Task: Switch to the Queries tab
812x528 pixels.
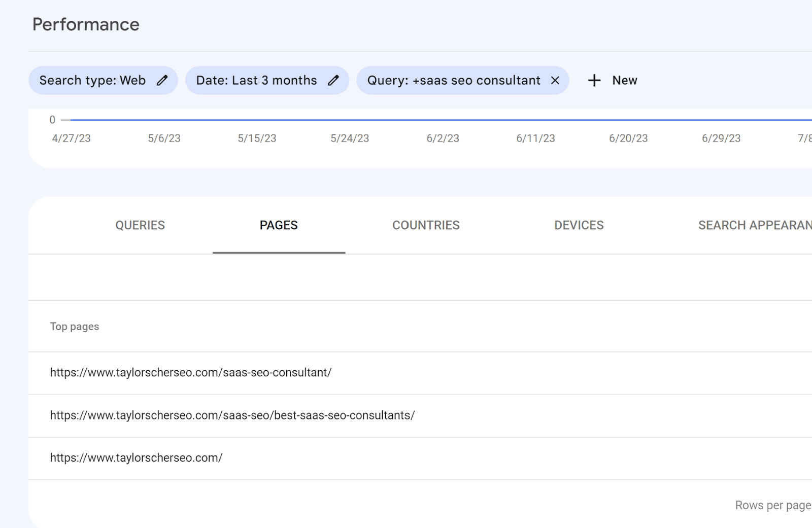Action: (140, 225)
